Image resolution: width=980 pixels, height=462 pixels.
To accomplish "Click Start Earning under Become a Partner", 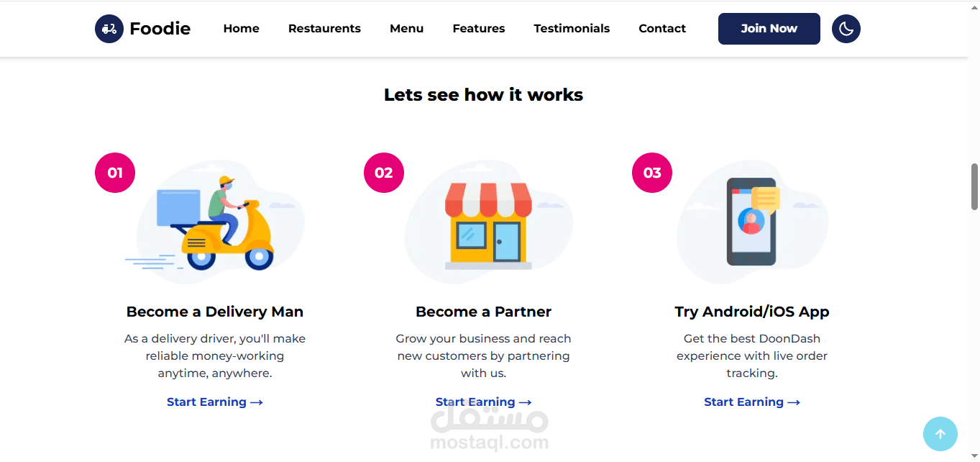I will pos(484,402).
